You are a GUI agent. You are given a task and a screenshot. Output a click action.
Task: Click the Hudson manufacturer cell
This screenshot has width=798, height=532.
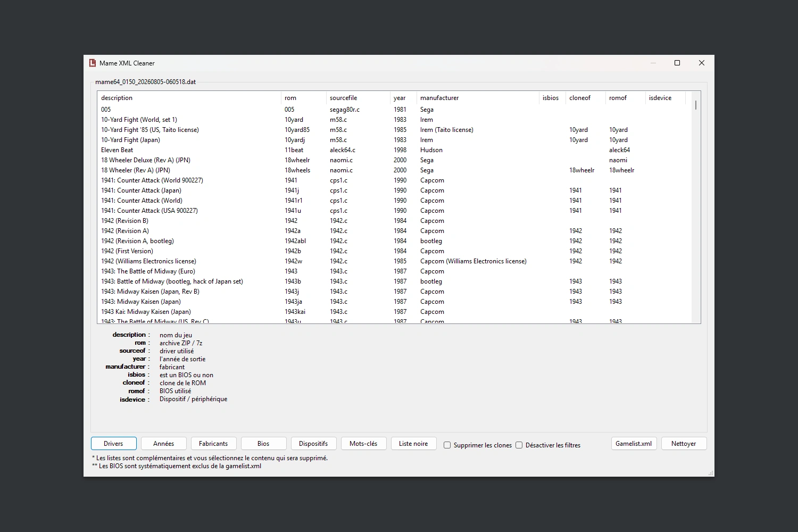click(x=431, y=150)
